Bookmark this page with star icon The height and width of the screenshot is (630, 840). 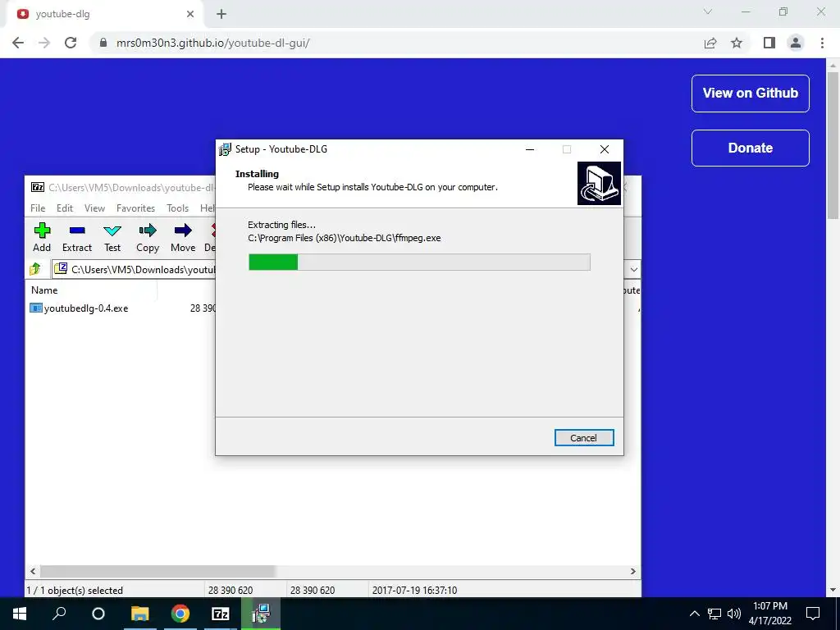[737, 43]
